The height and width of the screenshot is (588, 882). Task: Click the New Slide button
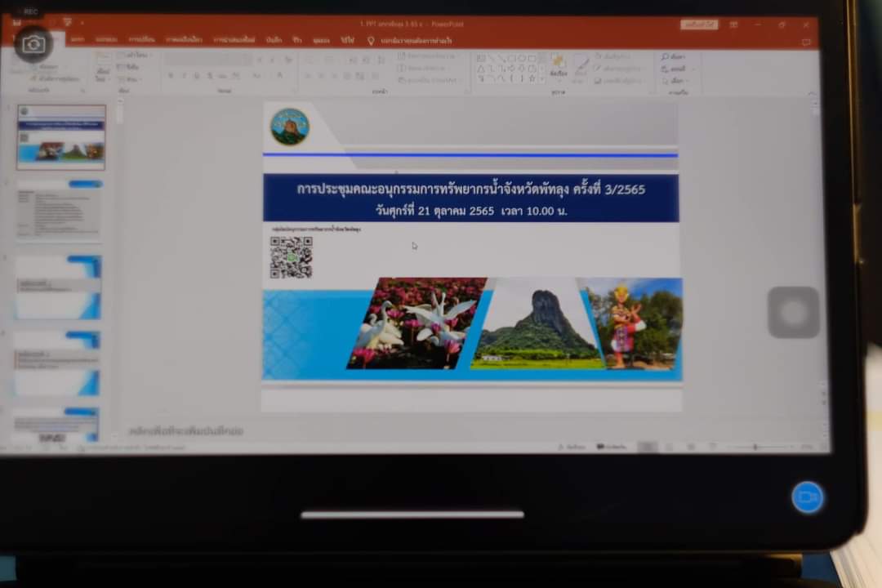(x=102, y=68)
